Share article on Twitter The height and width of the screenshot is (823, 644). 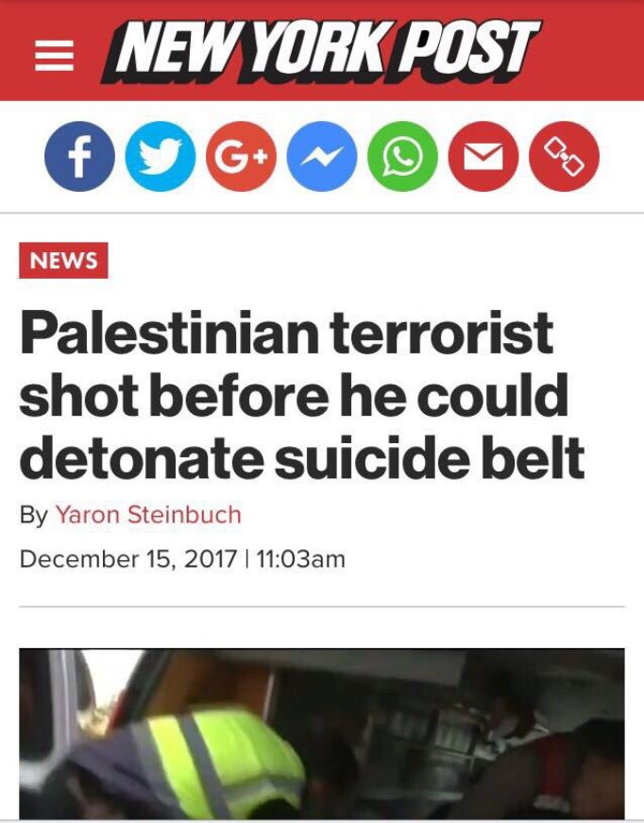[x=161, y=157]
